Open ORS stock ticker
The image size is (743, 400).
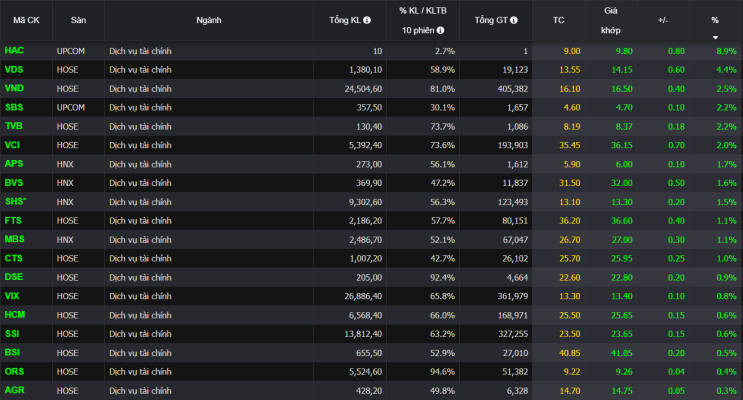[14, 372]
